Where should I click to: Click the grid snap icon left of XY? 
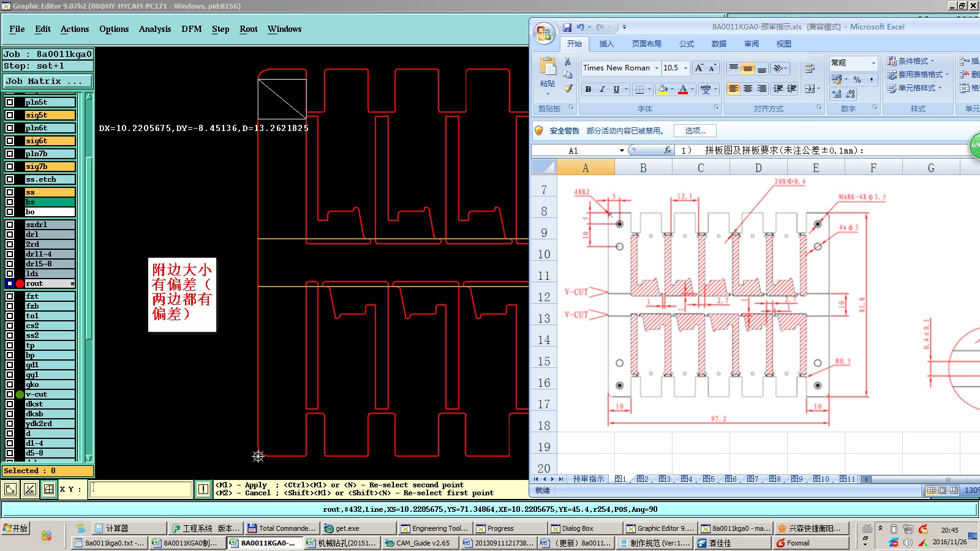coord(49,489)
